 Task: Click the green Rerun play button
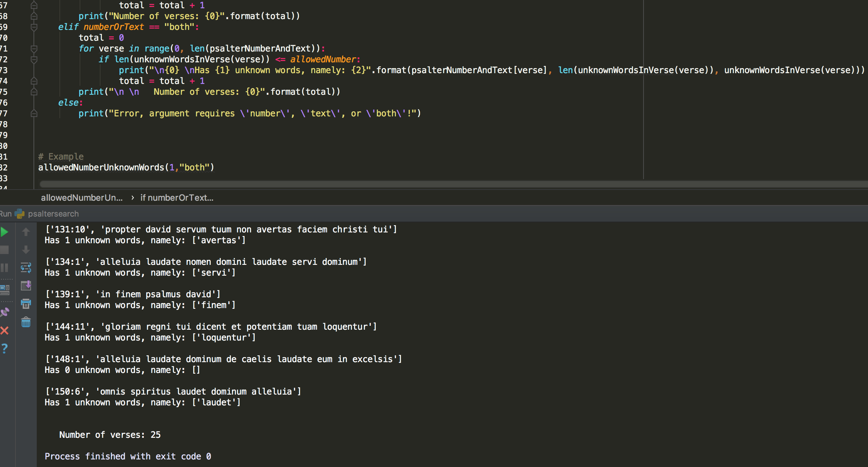(x=4, y=232)
